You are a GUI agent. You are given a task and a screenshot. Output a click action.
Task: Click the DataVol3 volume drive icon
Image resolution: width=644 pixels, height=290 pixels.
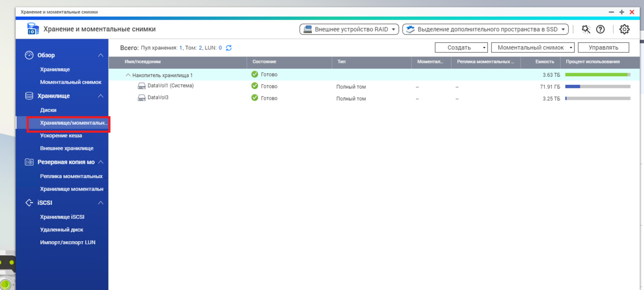tap(142, 98)
